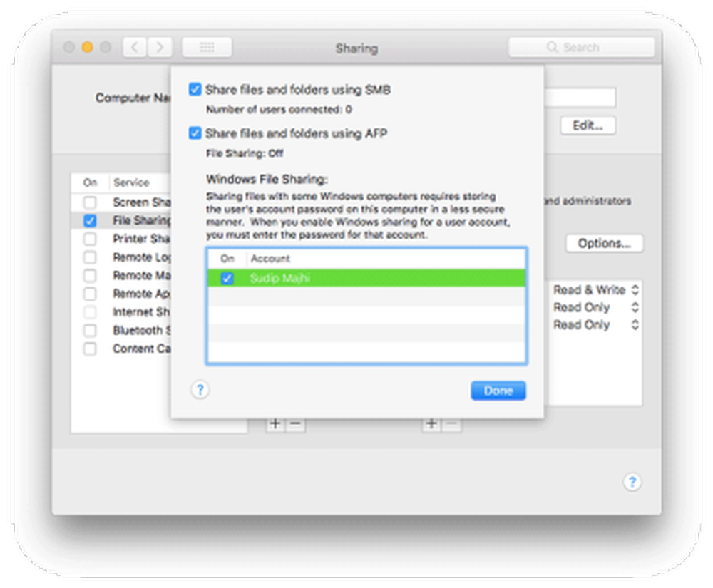Click the back navigation arrow
The width and height of the screenshot is (713, 588).
(135, 48)
